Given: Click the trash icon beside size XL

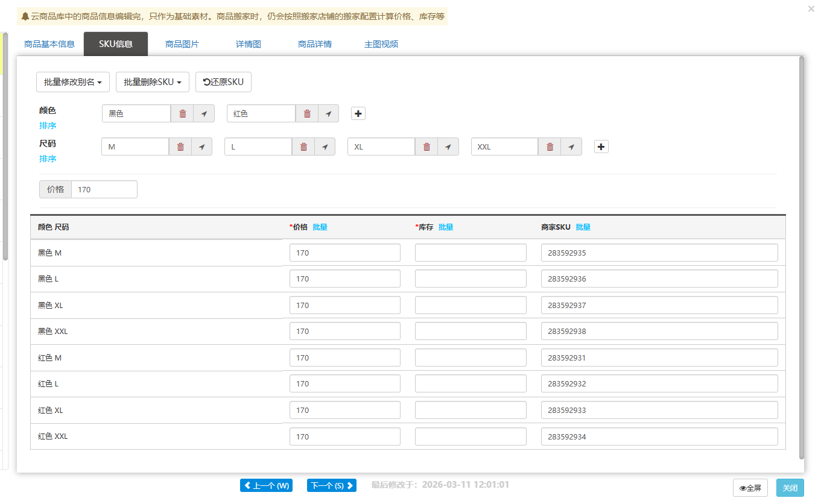Looking at the screenshot, I should [x=426, y=146].
